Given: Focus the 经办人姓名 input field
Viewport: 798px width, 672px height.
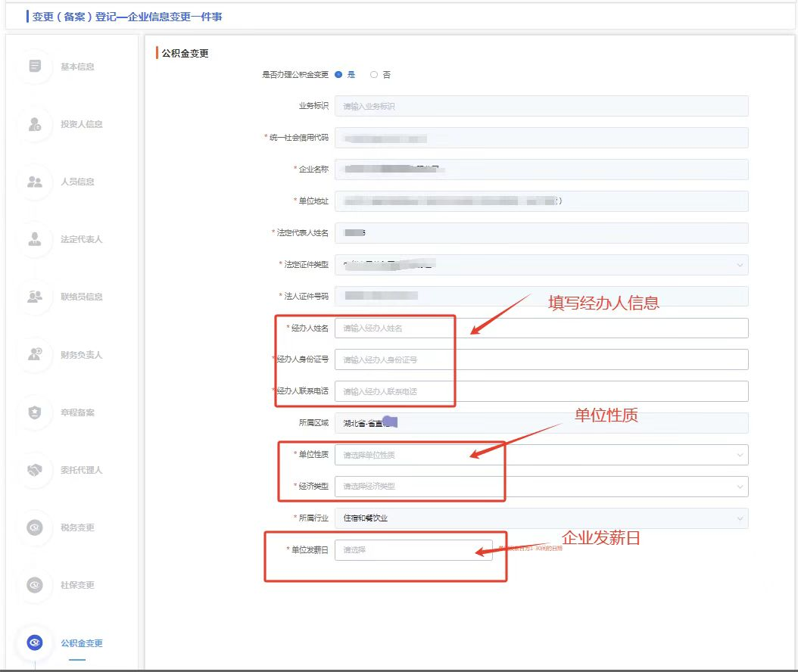Looking at the screenshot, I should click(x=541, y=328).
